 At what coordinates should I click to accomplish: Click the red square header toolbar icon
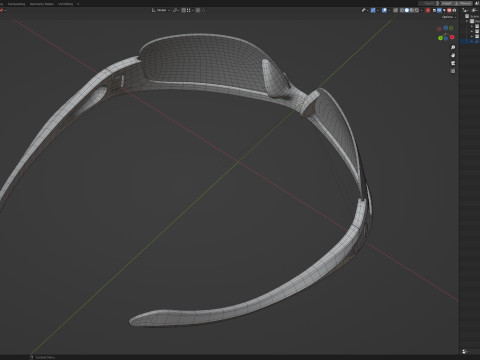coord(428,10)
